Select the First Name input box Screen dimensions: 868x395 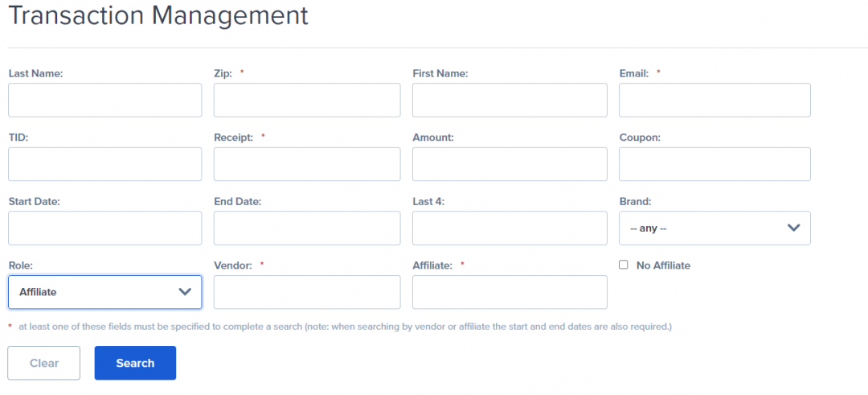click(510, 100)
